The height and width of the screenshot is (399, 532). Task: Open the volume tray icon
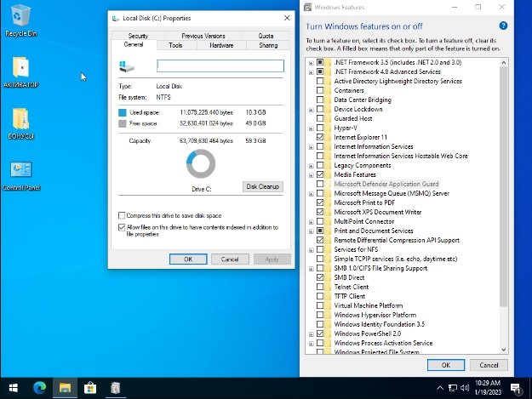point(465,388)
